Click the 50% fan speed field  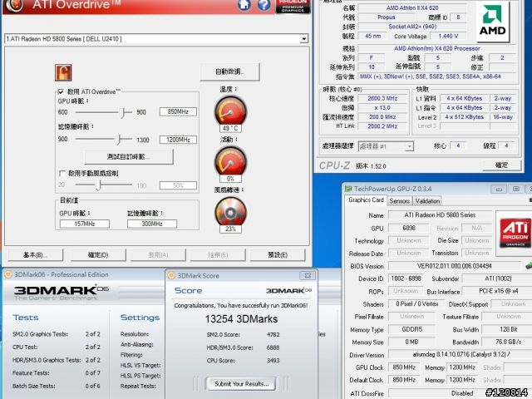(x=178, y=185)
